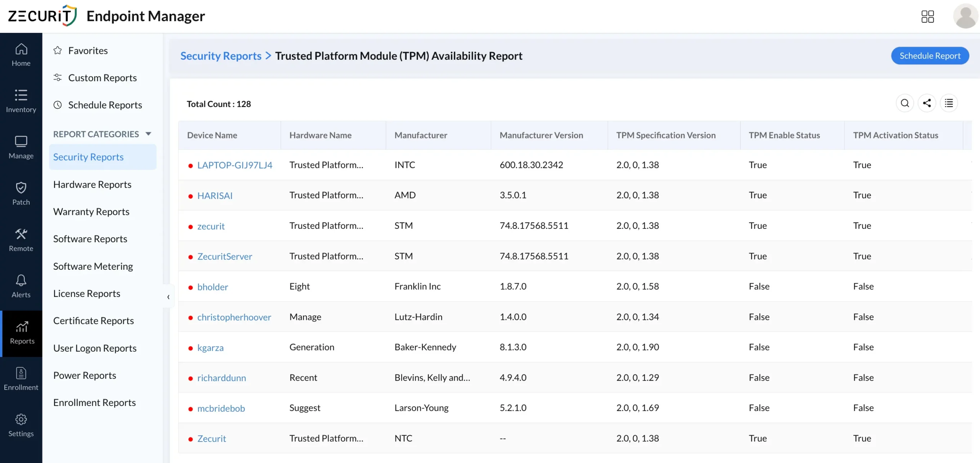Image resolution: width=980 pixels, height=463 pixels.
Task: Open device zecurit (lowercase)
Action: tap(211, 226)
